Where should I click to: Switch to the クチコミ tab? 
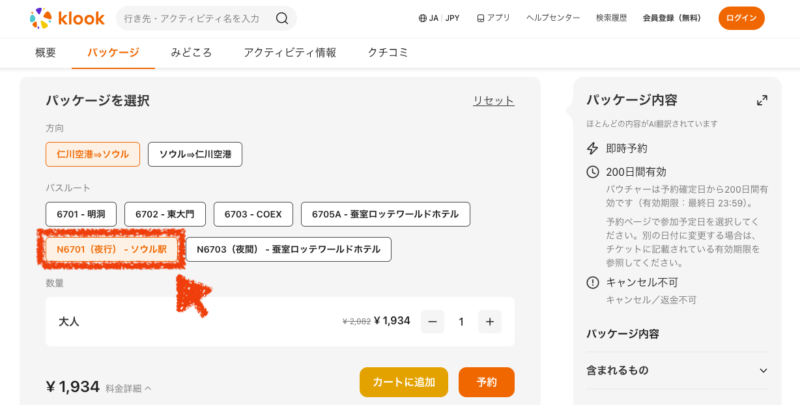coord(388,53)
